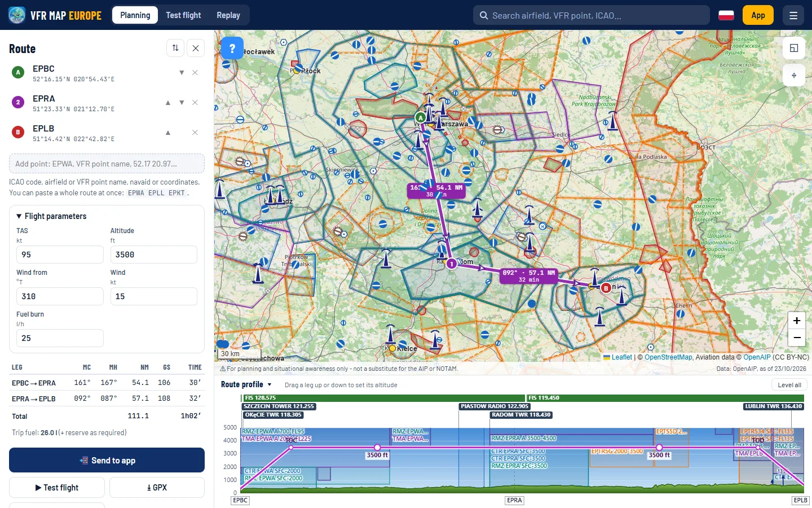Select waypoint 1 marker on the map
This screenshot has height=508, width=812.
[451, 264]
